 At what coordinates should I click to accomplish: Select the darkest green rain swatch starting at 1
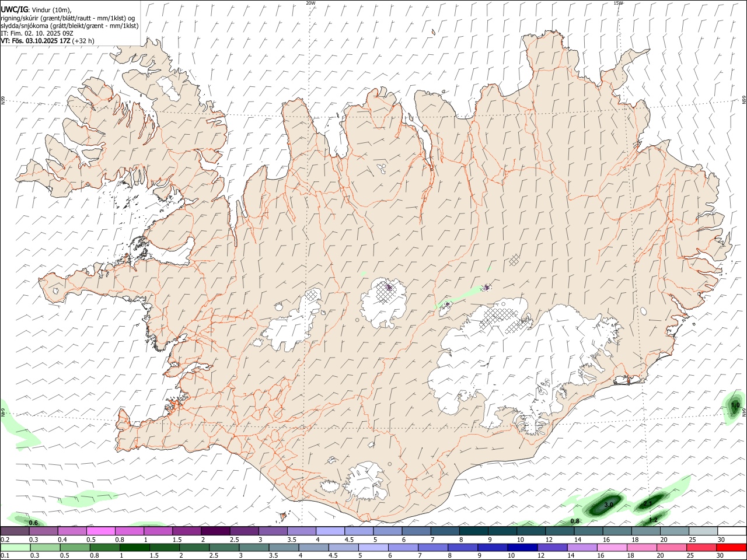click(x=134, y=547)
